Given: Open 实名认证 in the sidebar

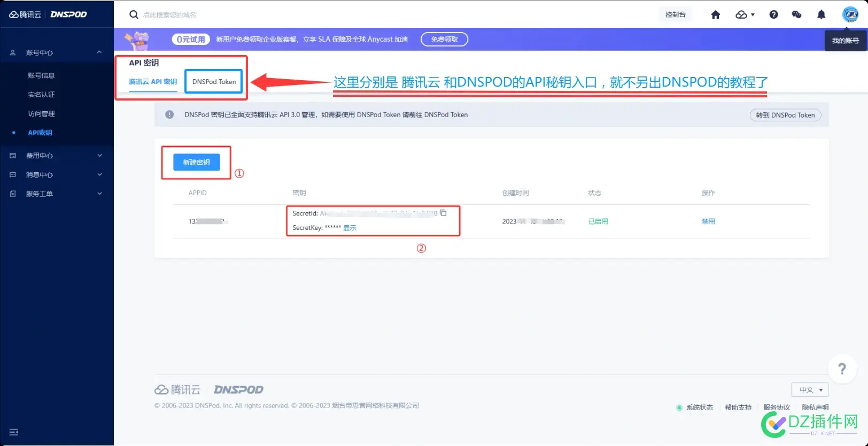Looking at the screenshot, I should pos(41,95).
